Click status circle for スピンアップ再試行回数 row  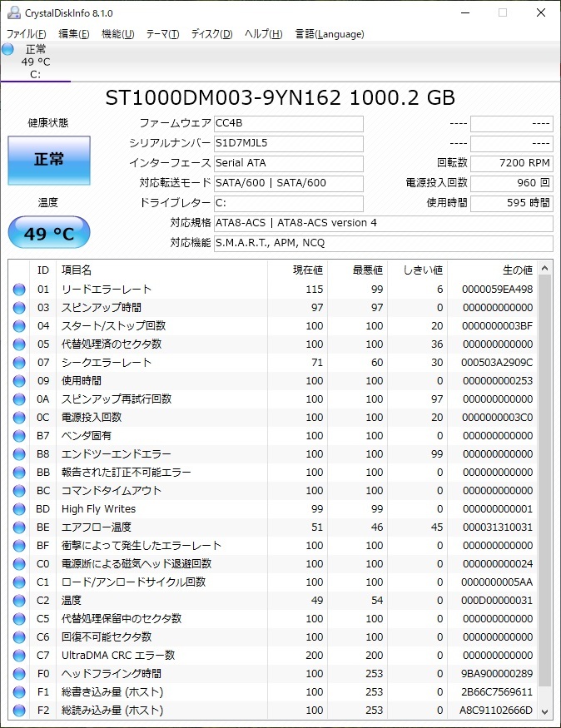19,399
